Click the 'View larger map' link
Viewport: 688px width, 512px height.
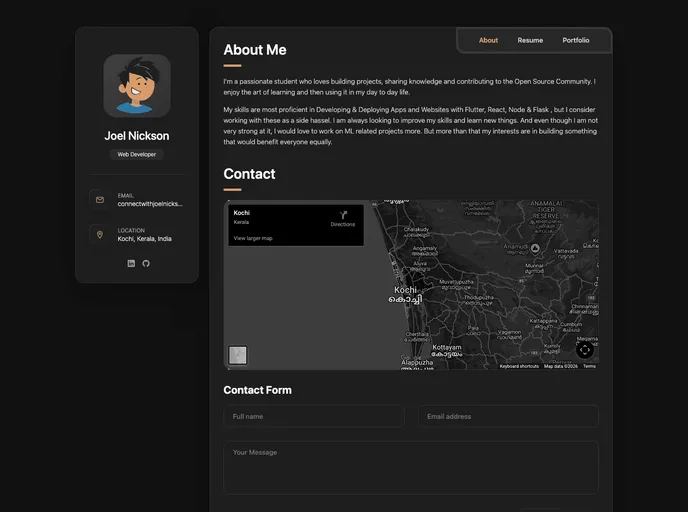pos(253,238)
